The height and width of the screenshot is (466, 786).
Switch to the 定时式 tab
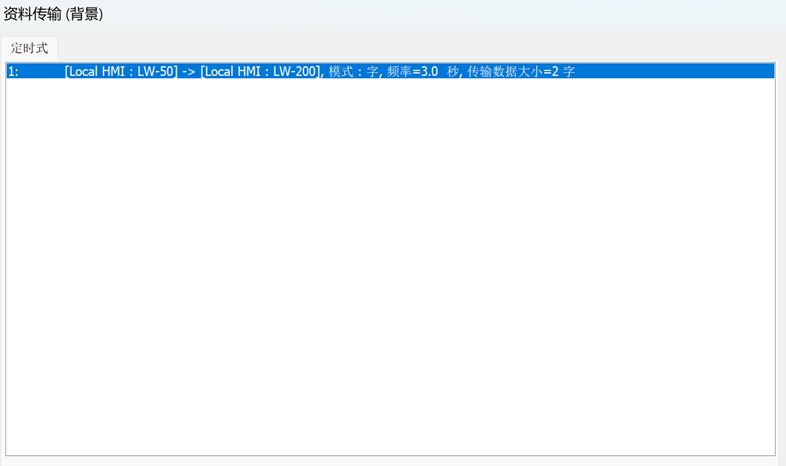(29, 49)
